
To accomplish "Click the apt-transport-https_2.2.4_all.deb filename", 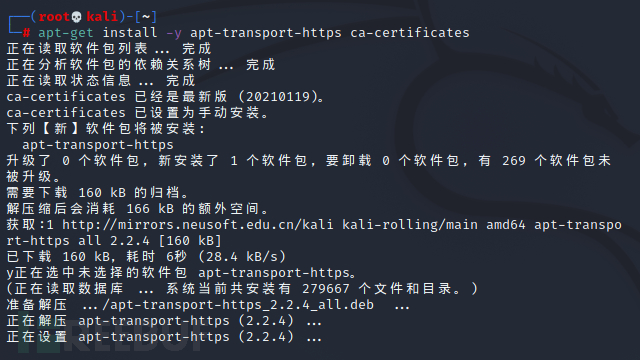I will pyautogui.click(x=238, y=305).
